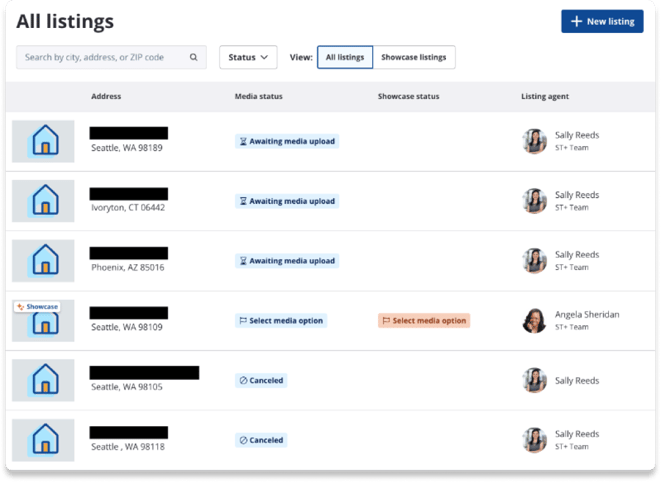Screen dimensions: 661x482
Task: Click house thumbnail for Seattle 98189 listing
Action: [x=43, y=141]
